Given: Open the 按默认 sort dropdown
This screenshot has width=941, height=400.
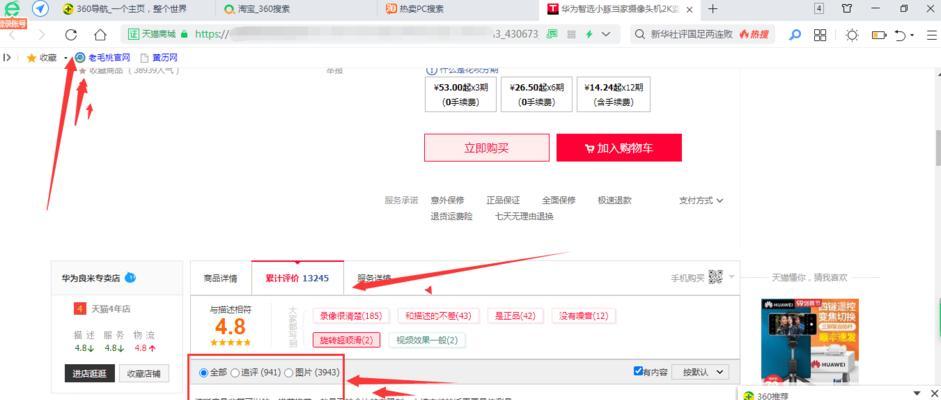Looking at the screenshot, I should pyautogui.click(x=700, y=372).
